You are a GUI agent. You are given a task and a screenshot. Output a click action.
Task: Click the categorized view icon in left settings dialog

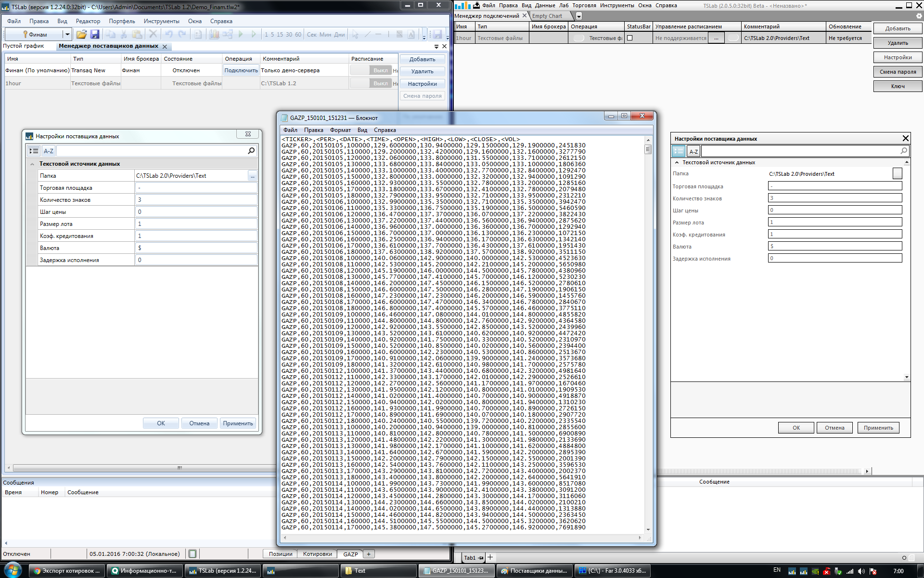(x=34, y=151)
